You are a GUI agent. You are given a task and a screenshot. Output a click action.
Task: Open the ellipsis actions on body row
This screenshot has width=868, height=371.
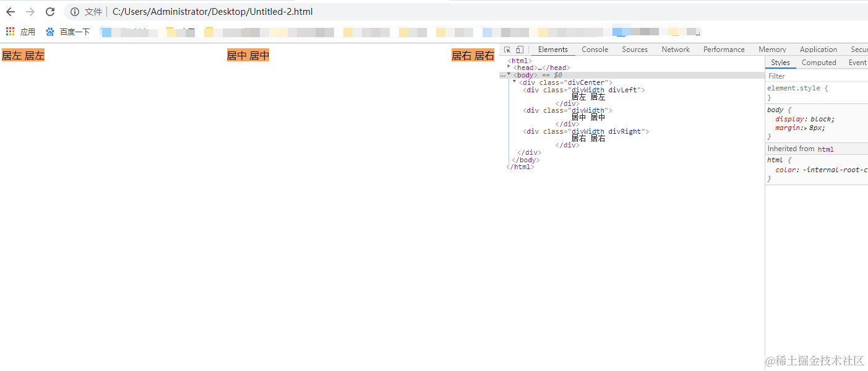click(x=502, y=75)
